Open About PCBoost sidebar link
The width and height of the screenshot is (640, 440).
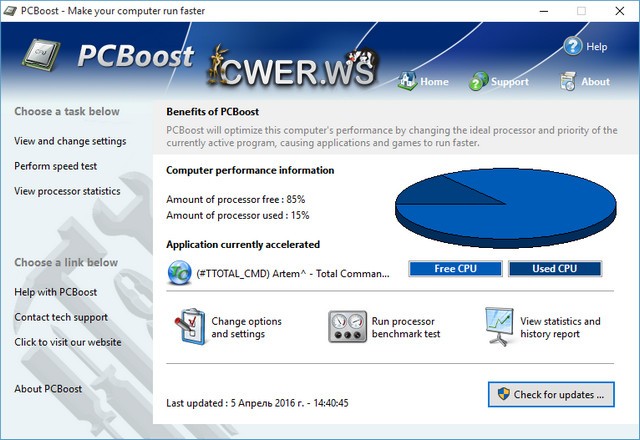point(48,389)
